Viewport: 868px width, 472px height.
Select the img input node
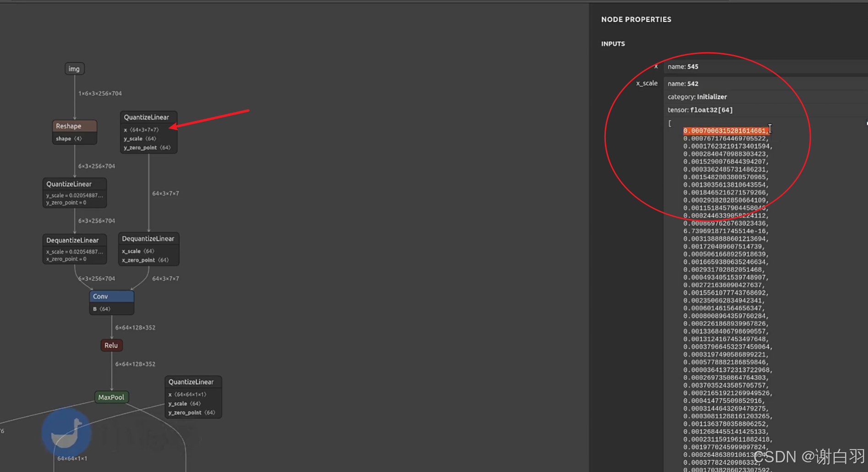coord(74,69)
